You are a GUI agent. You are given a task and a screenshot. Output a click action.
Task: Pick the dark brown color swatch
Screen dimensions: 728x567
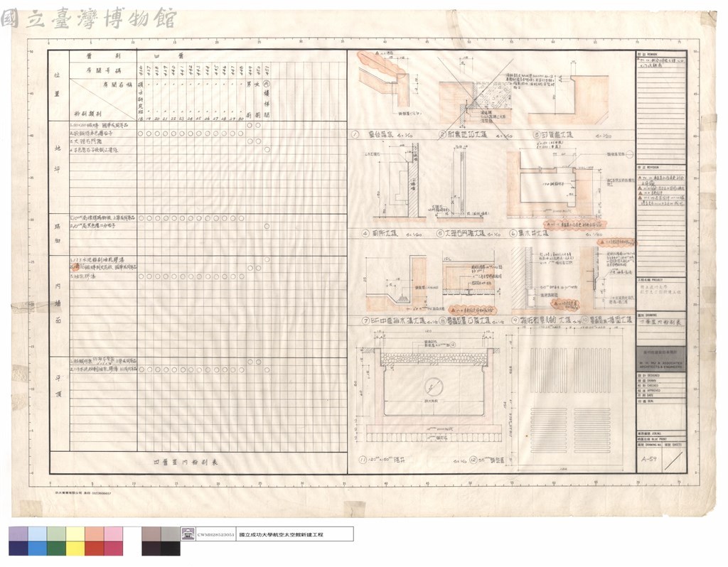pos(151,549)
